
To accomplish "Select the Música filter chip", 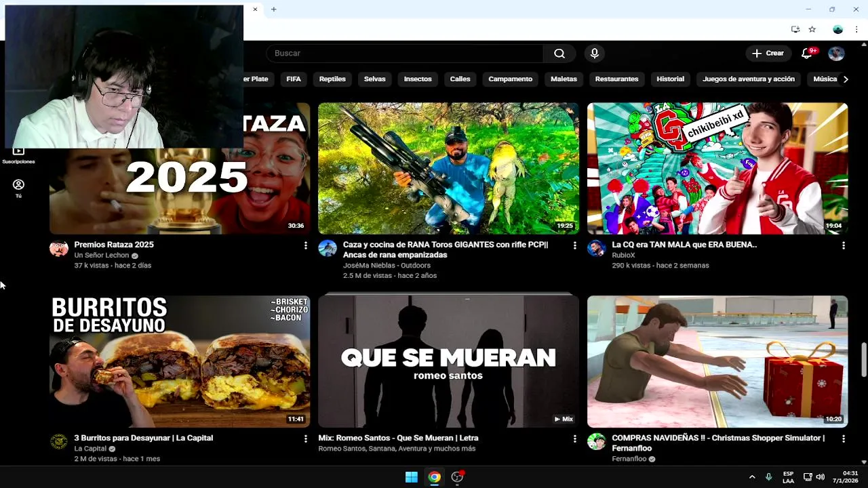I will coord(825,79).
